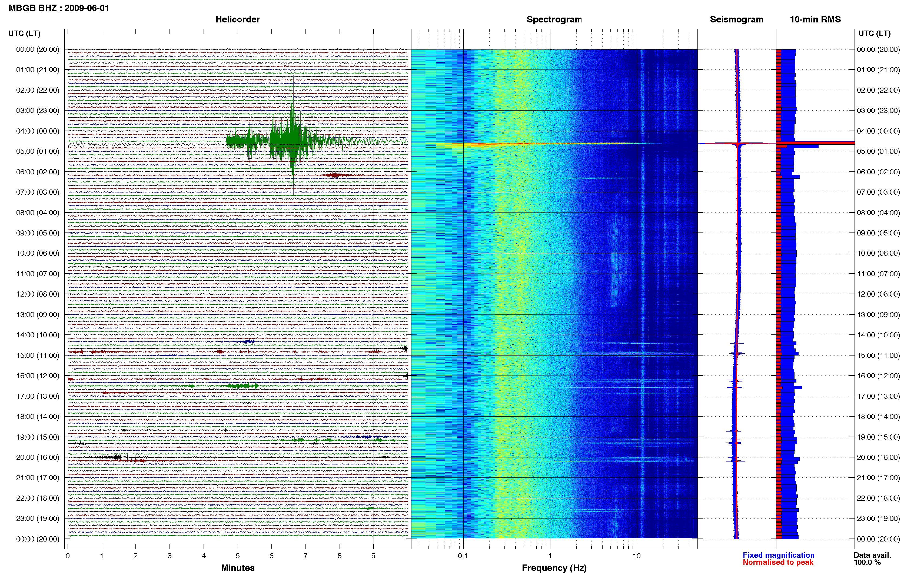Click '12:00 (08:00)' on the helicorder time axis

point(38,294)
